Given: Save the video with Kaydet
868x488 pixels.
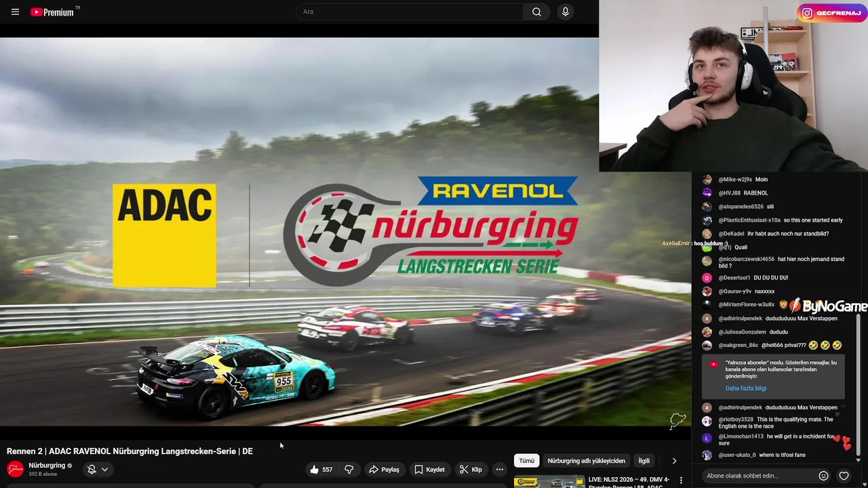Looking at the screenshot, I should coord(430,469).
